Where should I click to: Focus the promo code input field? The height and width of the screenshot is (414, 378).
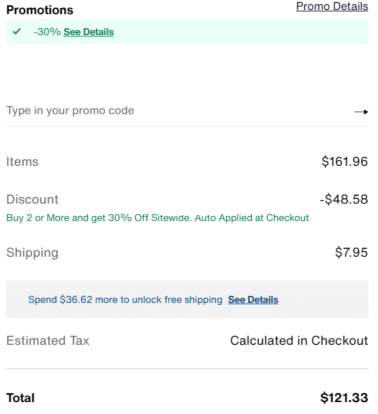point(179,111)
